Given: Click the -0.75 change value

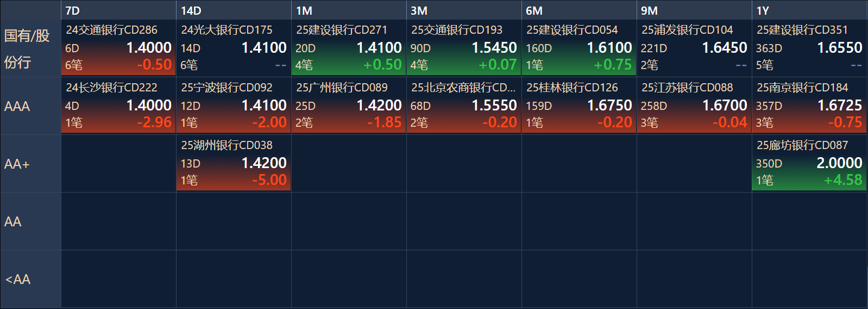Looking at the screenshot, I should 845,122.
